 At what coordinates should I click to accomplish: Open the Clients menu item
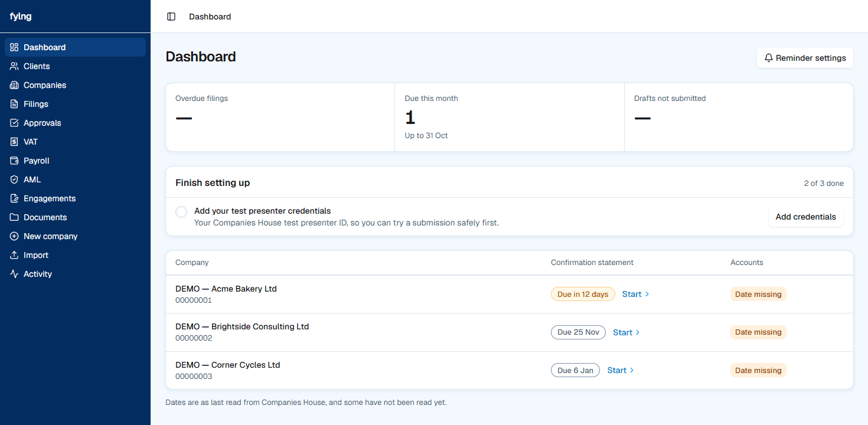[75, 66]
